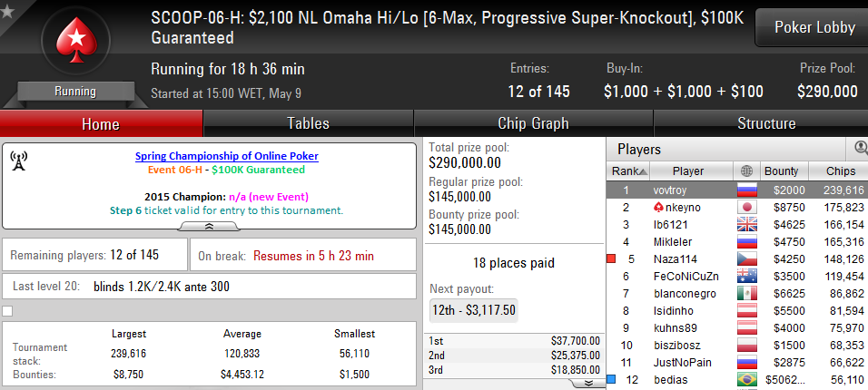The width and height of the screenshot is (868, 390).
Task: Click Step 6 ticket text
Action: pyautogui.click(x=226, y=210)
